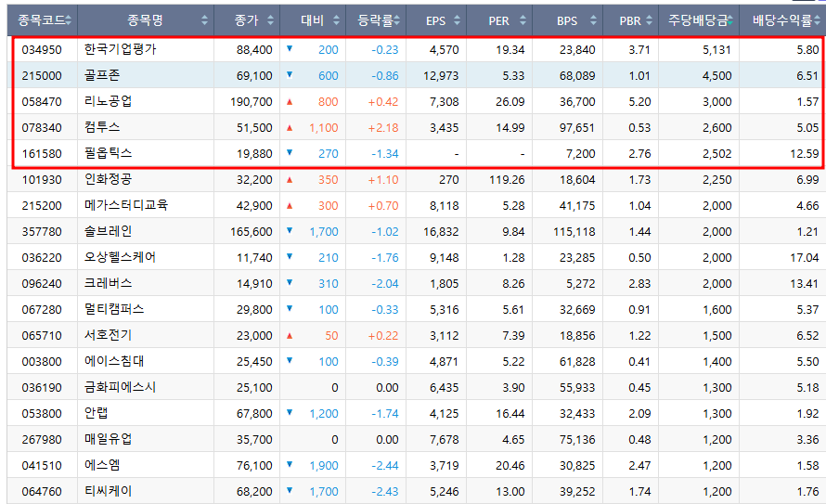Select stock name 인화정공
The height and width of the screenshot is (504, 826).
(x=108, y=179)
